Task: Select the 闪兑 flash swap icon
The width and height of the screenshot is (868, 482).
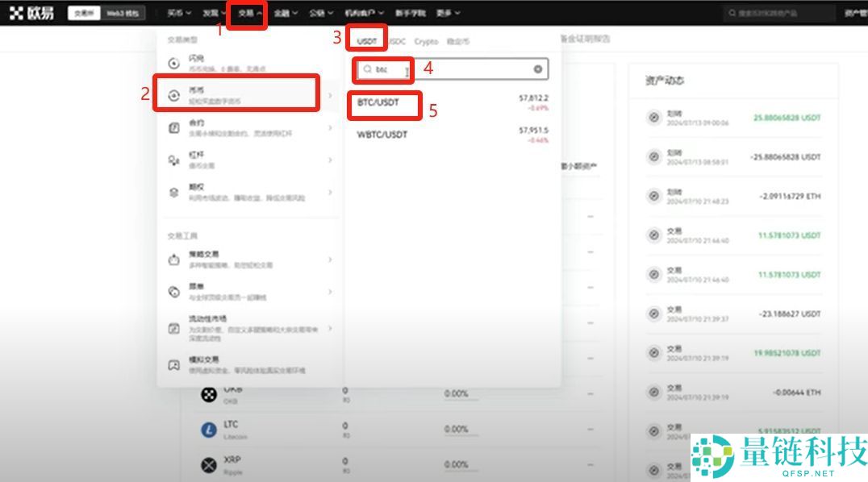Action: 173,61
